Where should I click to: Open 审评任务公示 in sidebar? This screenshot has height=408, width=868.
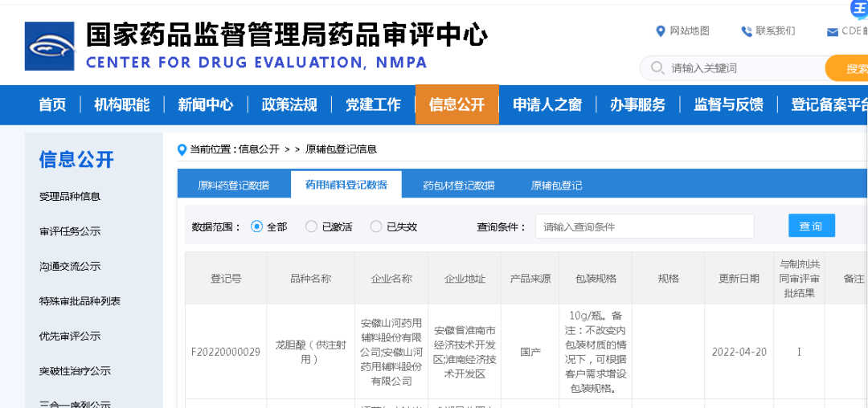(x=70, y=231)
